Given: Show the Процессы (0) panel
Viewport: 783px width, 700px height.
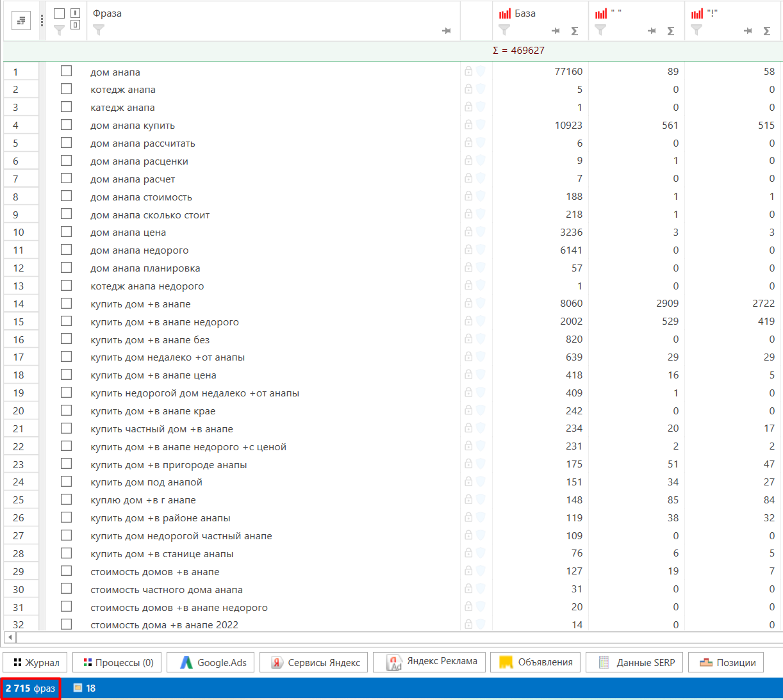Looking at the screenshot, I should pyautogui.click(x=119, y=662).
